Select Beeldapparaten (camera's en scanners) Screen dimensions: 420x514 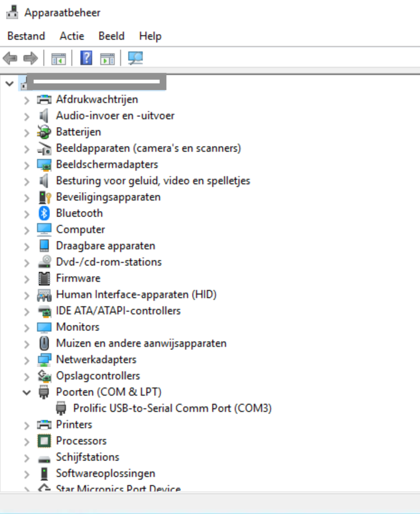149,148
